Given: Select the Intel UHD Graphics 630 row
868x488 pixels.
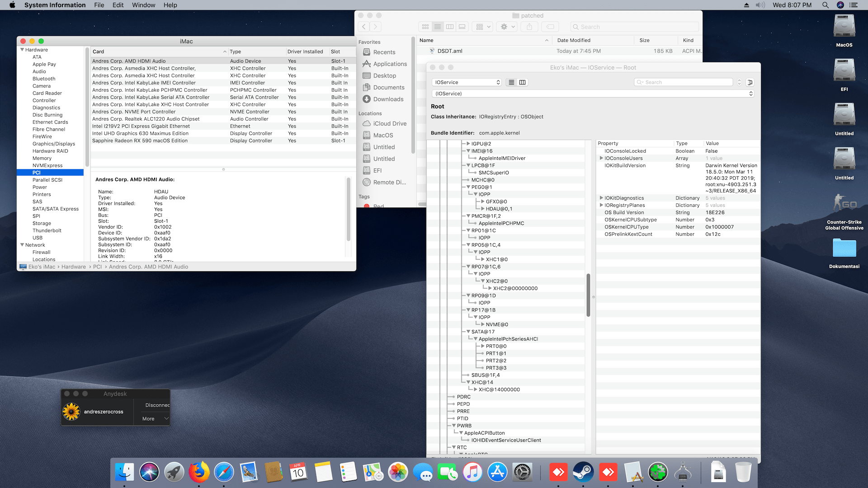Looking at the screenshot, I should click(140, 133).
